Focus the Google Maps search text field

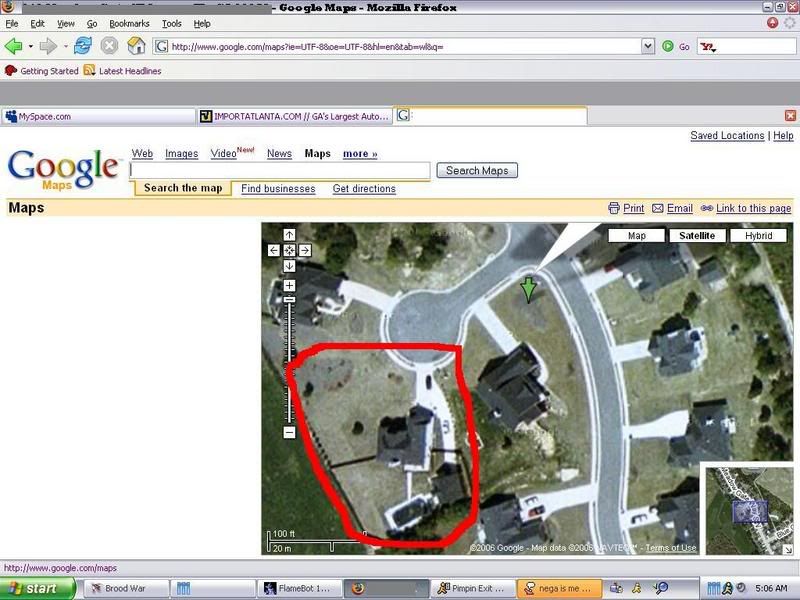point(280,171)
